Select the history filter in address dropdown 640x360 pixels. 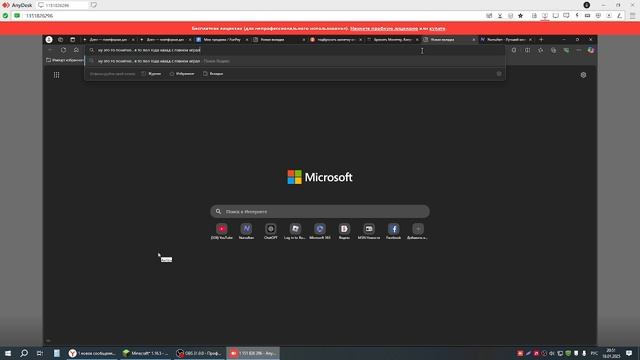(x=151, y=74)
